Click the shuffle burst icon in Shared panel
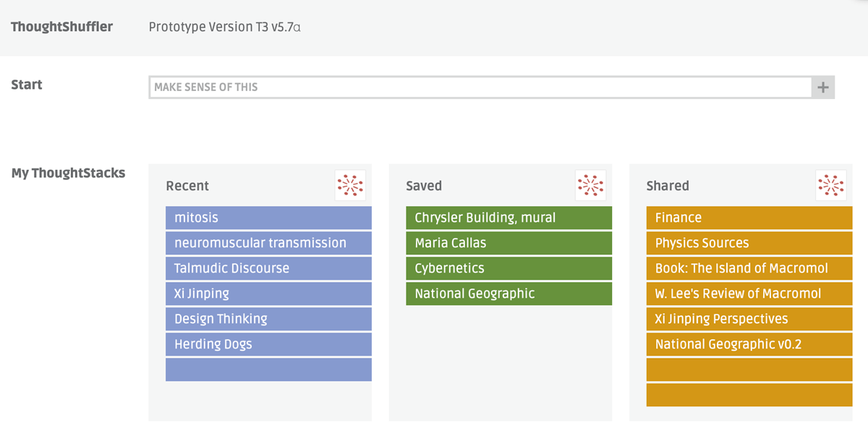This screenshot has height=446, width=868. (831, 186)
